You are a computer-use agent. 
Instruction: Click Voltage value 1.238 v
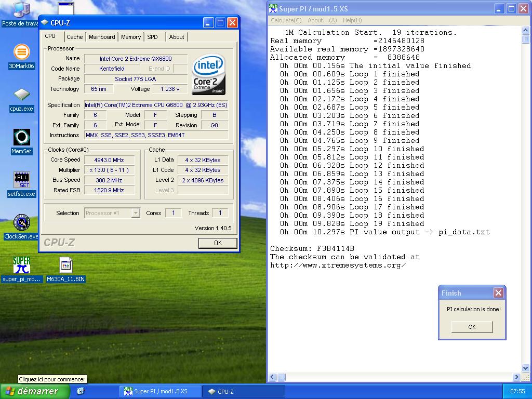170,89
